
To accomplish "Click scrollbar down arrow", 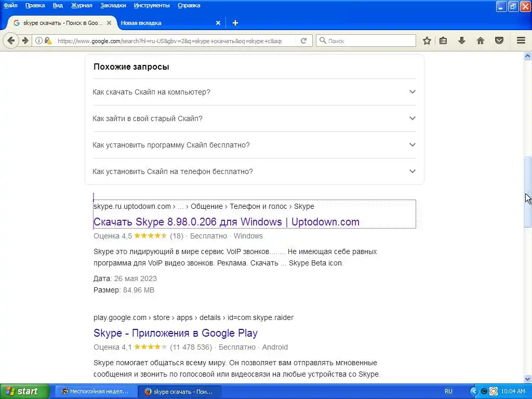I will 528,379.
